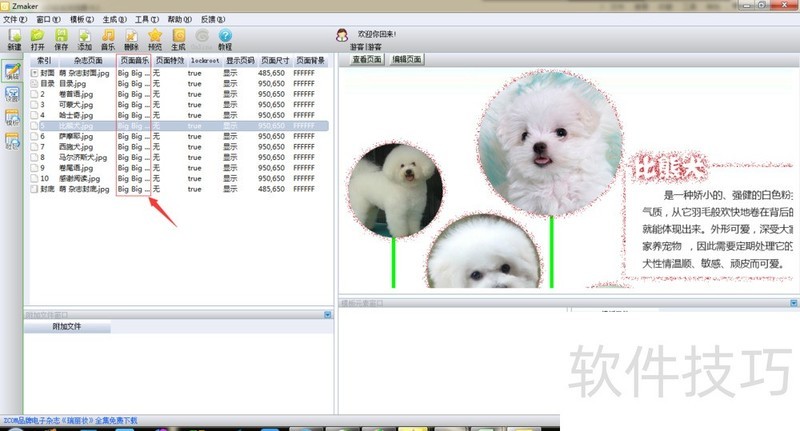Open the 模板 menu
This screenshot has height=431, width=800.
pos(82,19)
